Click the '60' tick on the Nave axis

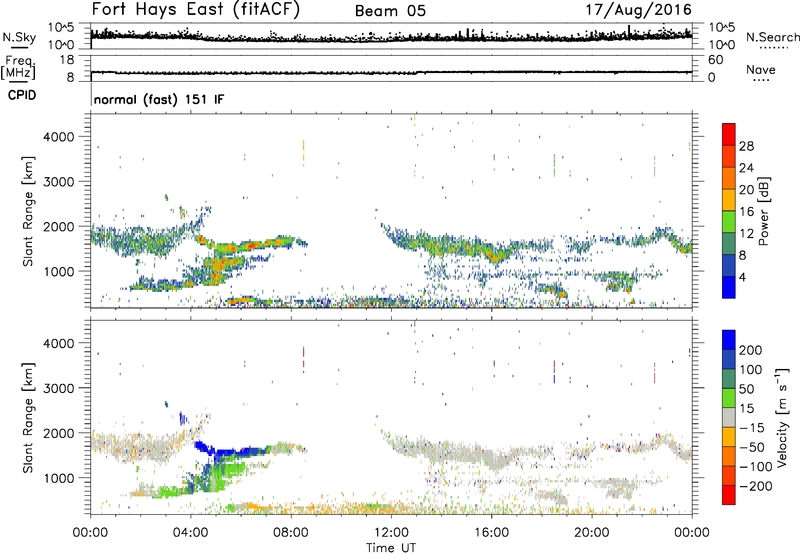point(715,60)
